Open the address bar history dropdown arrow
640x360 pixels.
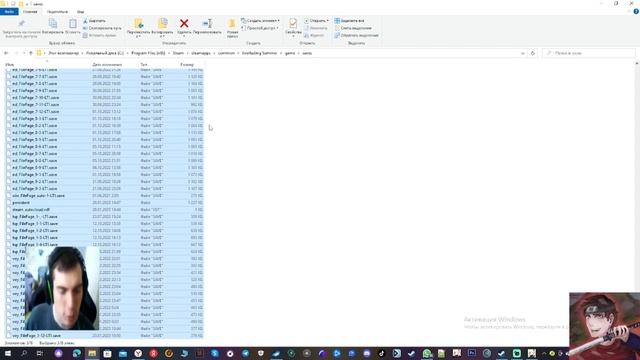pyautogui.click(x=523, y=53)
